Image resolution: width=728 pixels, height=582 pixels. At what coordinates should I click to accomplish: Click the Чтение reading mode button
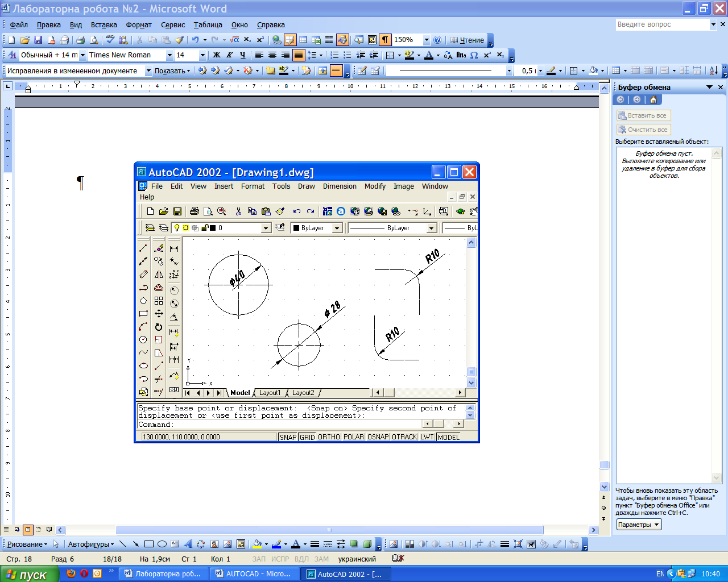coord(468,40)
